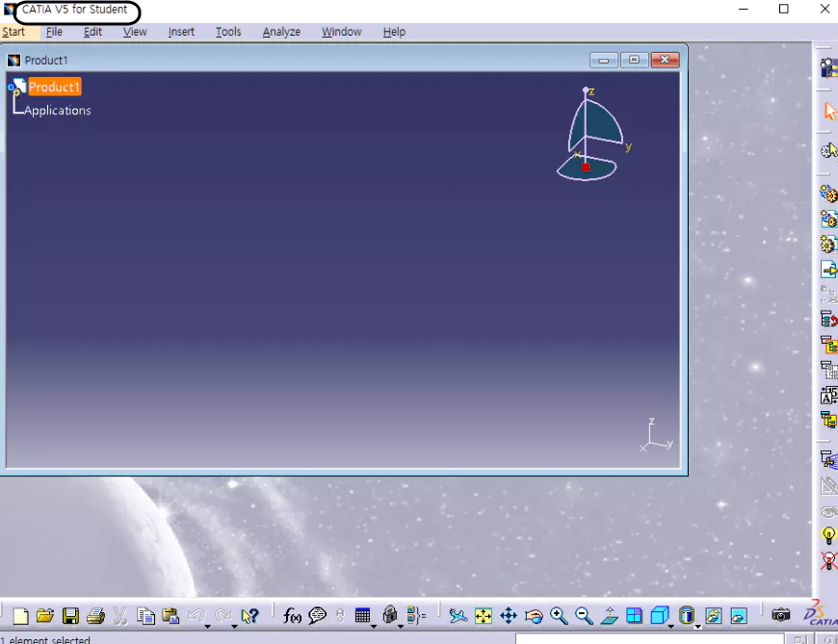This screenshot has width=838, height=644.
Task: Click the Create Multi-View icon
Action: tap(635, 616)
